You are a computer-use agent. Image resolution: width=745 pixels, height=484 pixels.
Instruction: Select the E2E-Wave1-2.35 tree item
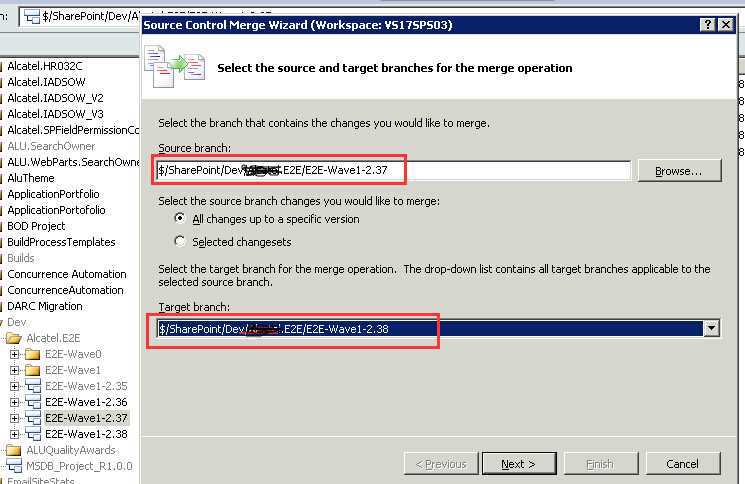pyautogui.click(x=86, y=386)
